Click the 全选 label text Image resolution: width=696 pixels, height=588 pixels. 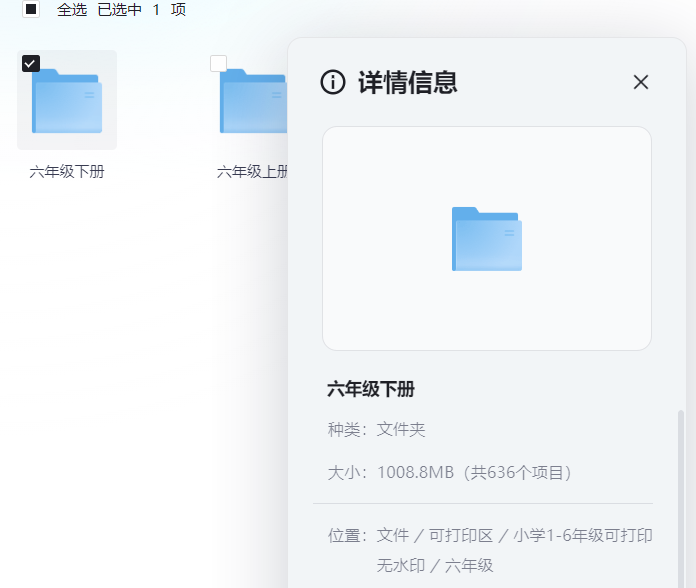point(72,10)
